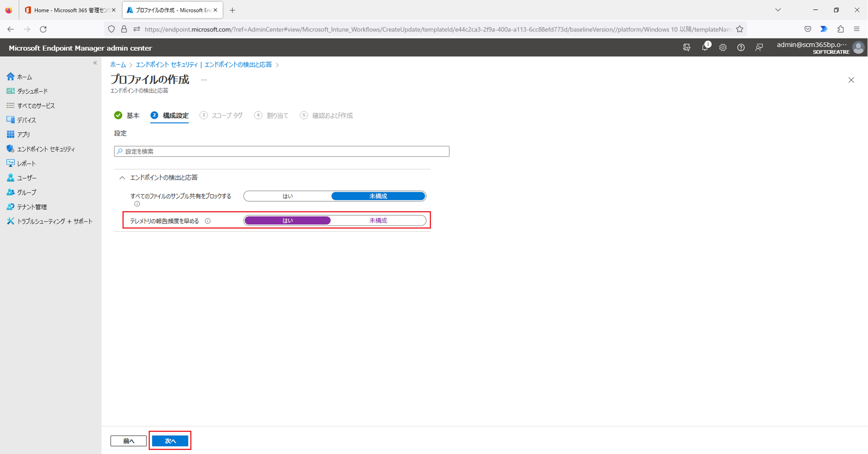The height and width of the screenshot is (454, 868).
Task: Open レポート in the sidebar
Action: pos(26,164)
